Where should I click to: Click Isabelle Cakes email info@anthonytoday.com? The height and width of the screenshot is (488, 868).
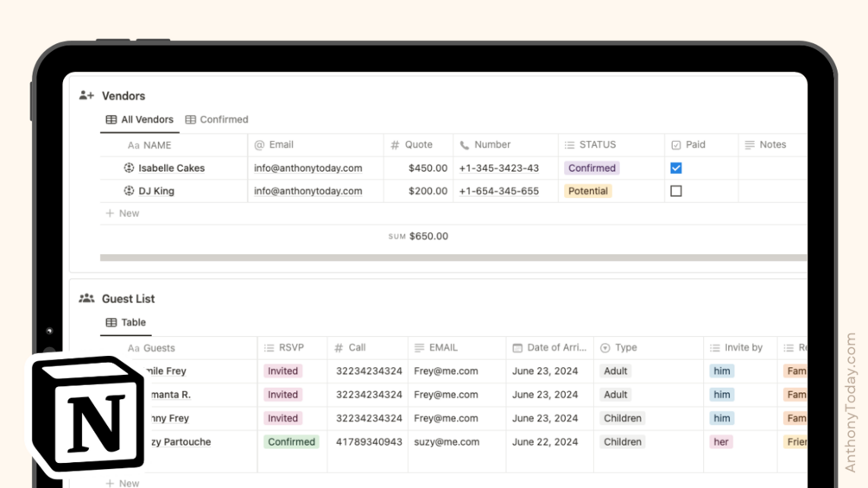click(x=307, y=168)
